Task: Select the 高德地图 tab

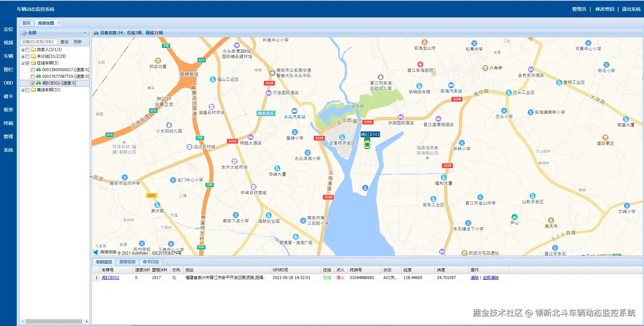Action: [x=46, y=23]
